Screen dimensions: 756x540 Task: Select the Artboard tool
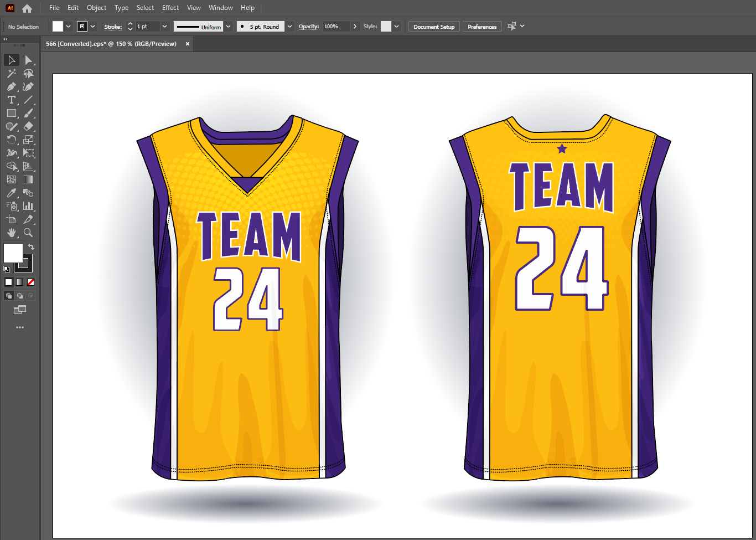[12, 219]
